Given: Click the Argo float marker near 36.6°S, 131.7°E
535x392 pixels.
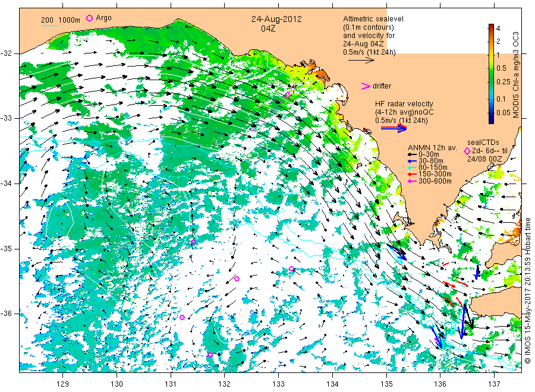Looking at the screenshot, I should coord(210,355).
